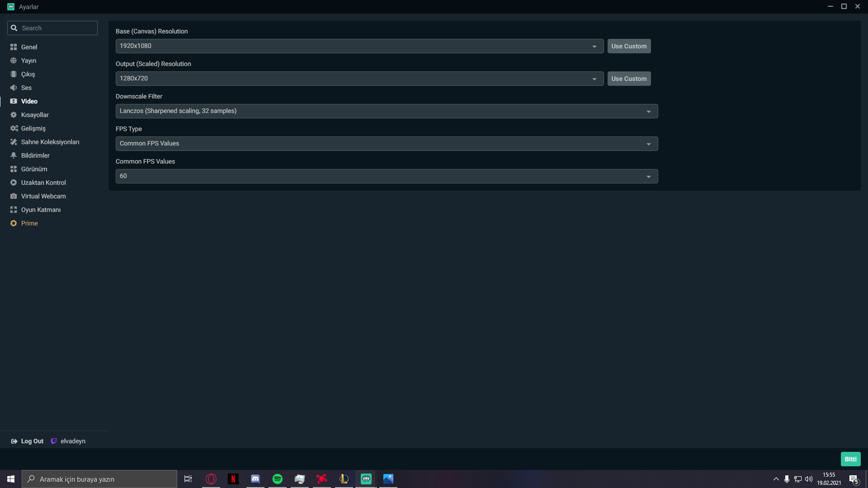The height and width of the screenshot is (488, 868).
Task: Click the Ses speaker icon
Action: pos(14,88)
